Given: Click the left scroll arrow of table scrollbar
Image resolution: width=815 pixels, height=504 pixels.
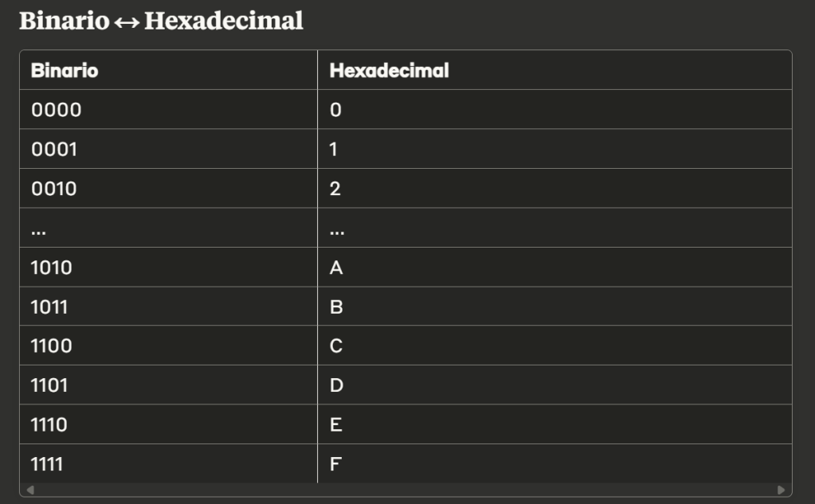Looking at the screenshot, I should click(x=30, y=490).
